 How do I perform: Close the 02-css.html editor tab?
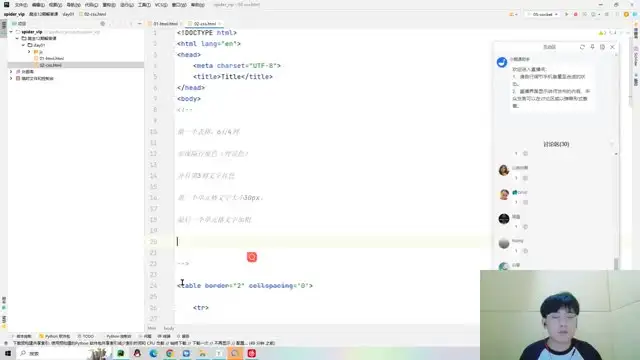coord(220,24)
